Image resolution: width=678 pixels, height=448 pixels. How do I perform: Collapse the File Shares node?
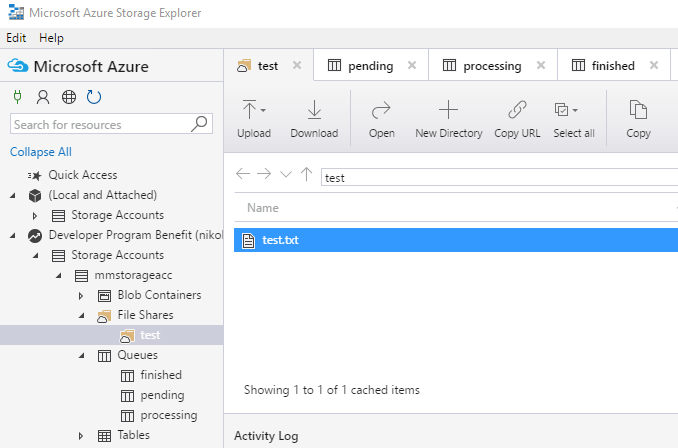click(x=81, y=316)
